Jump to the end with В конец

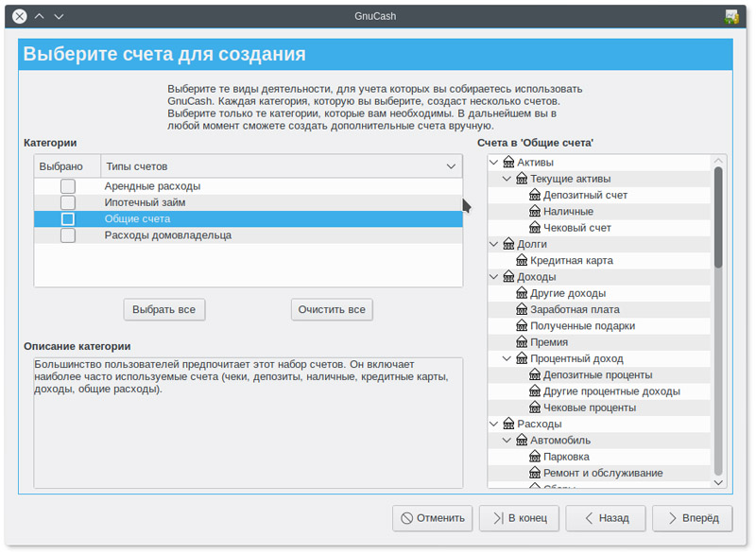coord(519,518)
